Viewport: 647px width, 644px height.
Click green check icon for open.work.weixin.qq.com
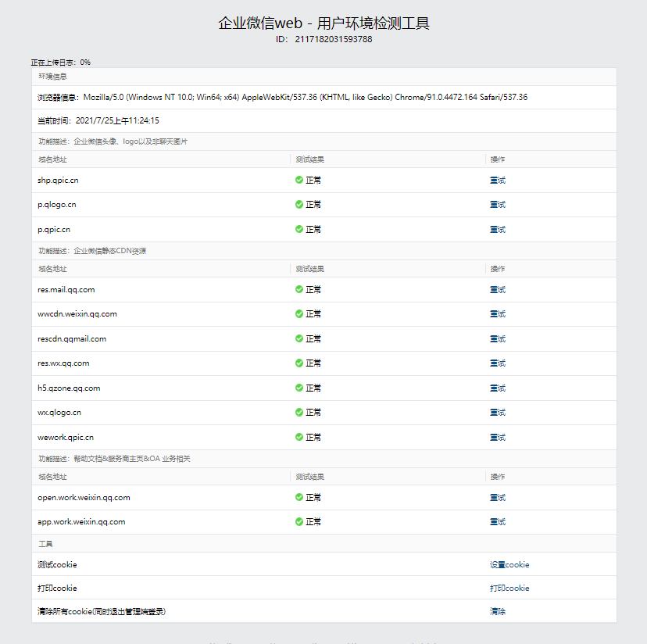click(x=299, y=497)
